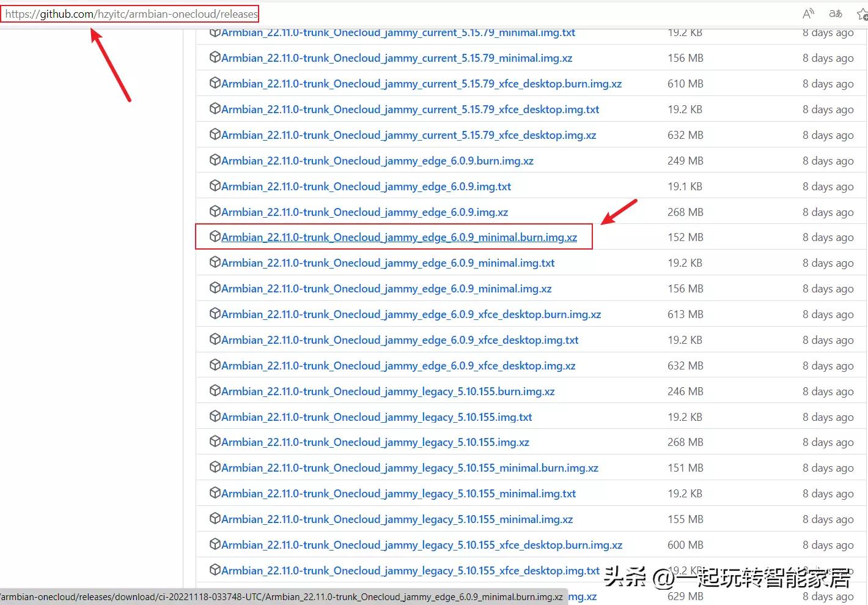
Task: Click package icon beside legacy_5.10.155.img.txt
Action: 215,417
